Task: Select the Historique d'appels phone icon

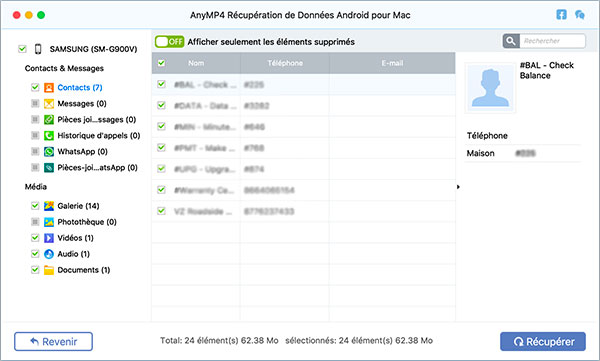Action: click(x=49, y=136)
